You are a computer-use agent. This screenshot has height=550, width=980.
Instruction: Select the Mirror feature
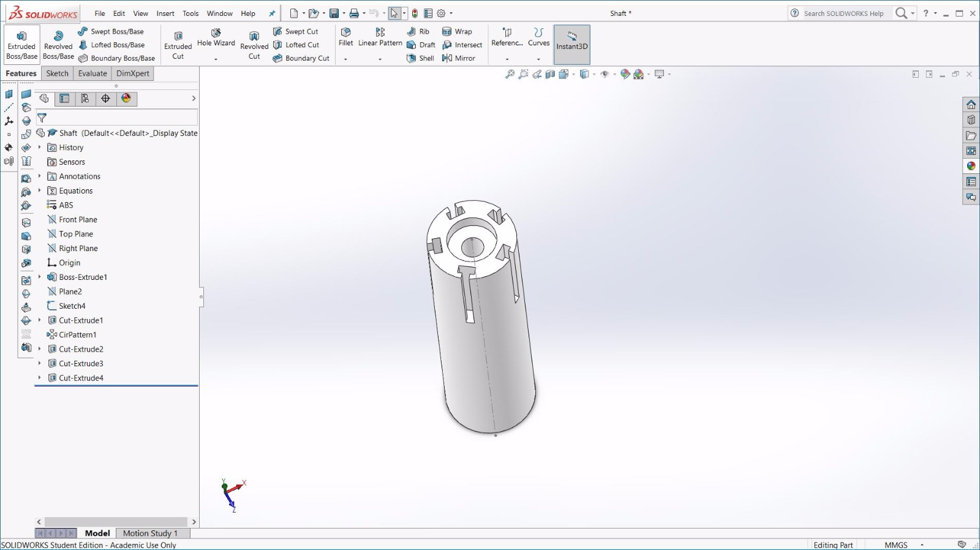(458, 58)
